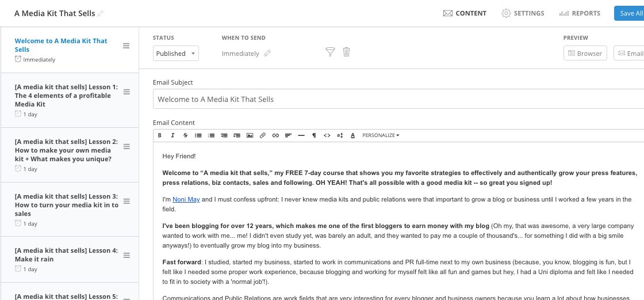Expand the Personalize dropdown
Viewport: 644px width, 300px height.
coord(381,135)
